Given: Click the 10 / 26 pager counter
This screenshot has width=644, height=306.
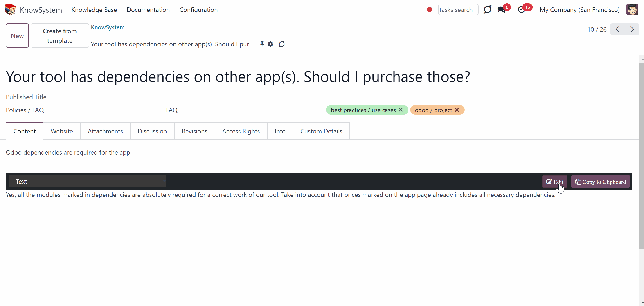Looking at the screenshot, I should tap(597, 29).
